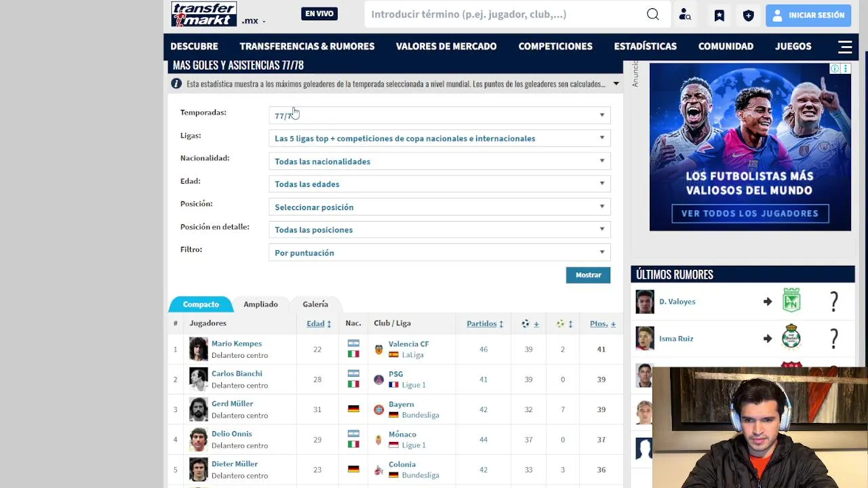The image size is (868, 488).
Task: Open Dieter Müller player link
Action: (235, 464)
